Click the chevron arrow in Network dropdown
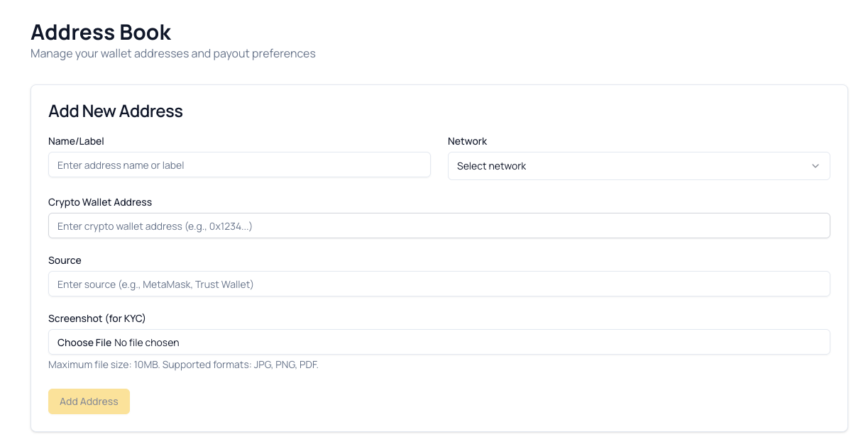 click(x=815, y=166)
